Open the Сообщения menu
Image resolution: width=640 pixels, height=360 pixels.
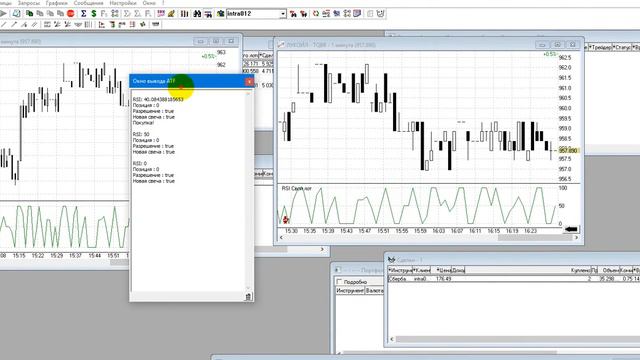click(89, 2)
